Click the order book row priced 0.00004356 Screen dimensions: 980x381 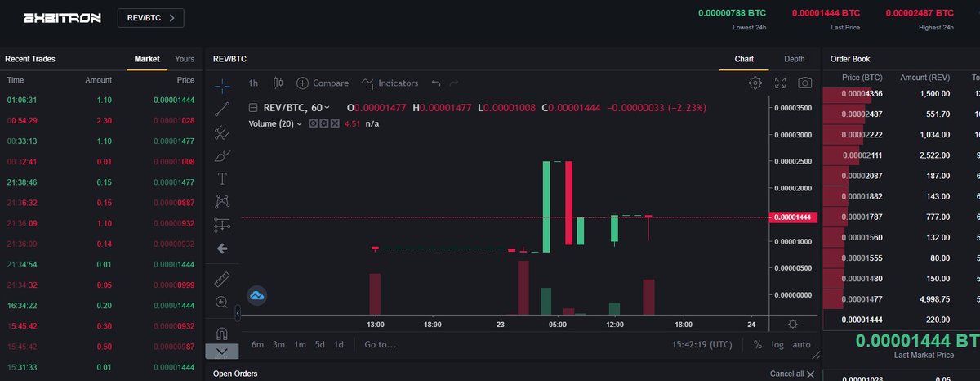coord(901,93)
